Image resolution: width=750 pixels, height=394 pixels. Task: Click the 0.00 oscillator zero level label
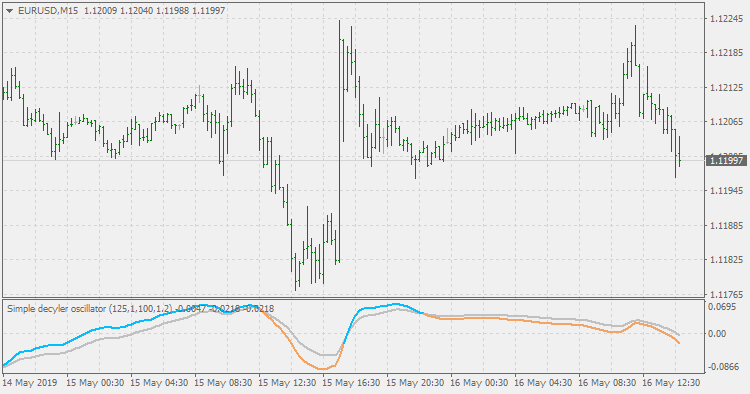[x=717, y=333]
